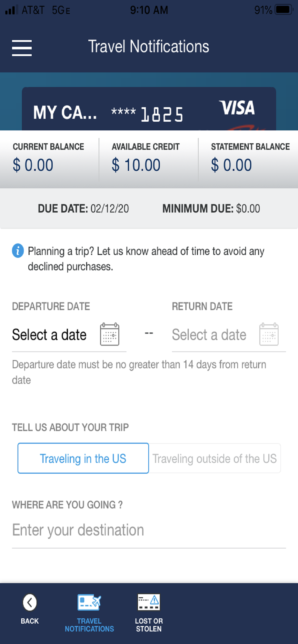Open the hamburger menu

(x=22, y=48)
